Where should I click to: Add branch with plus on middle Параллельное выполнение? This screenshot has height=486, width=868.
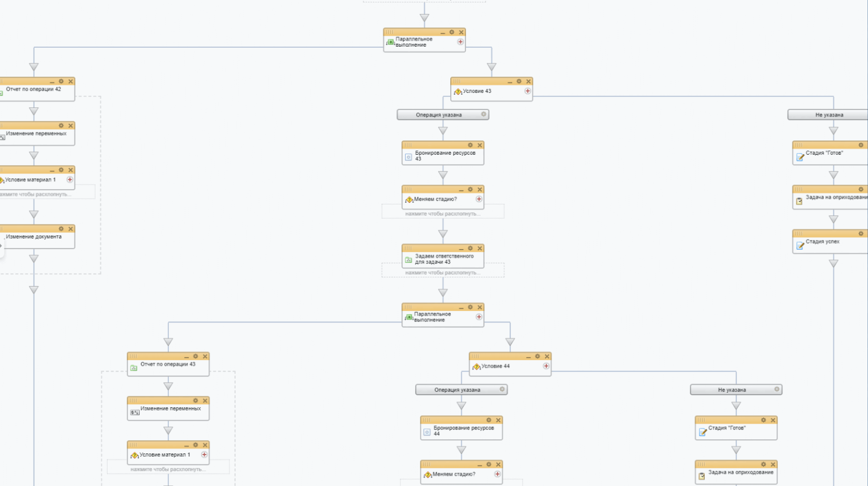coord(479,317)
